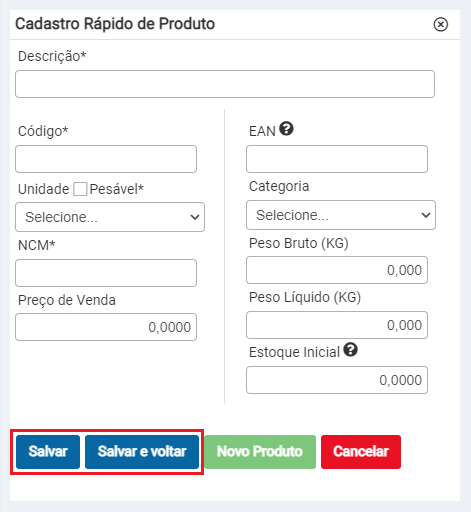Open the EAN help tooltip icon

click(x=286, y=129)
